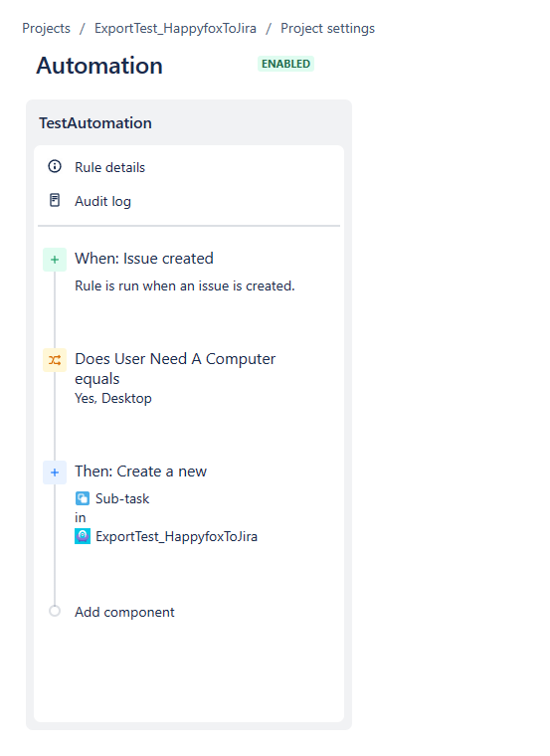The width and height of the screenshot is (550, 756).
Task: Open the Then: Create a new action
Action: pos(141,472)
